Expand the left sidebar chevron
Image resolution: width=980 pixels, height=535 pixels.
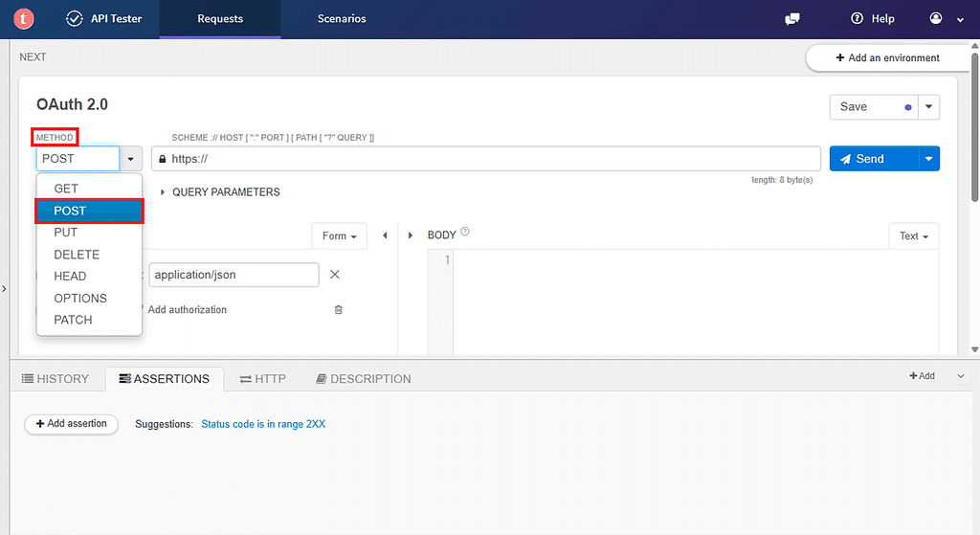pos(4,289)
